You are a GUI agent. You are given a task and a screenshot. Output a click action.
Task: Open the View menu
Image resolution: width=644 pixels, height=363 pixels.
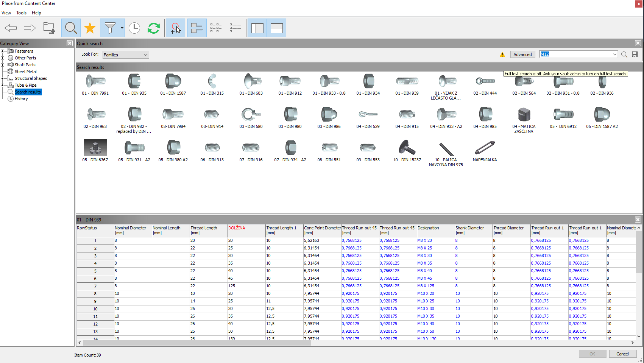pyautogui.click(x=6, y=12)
